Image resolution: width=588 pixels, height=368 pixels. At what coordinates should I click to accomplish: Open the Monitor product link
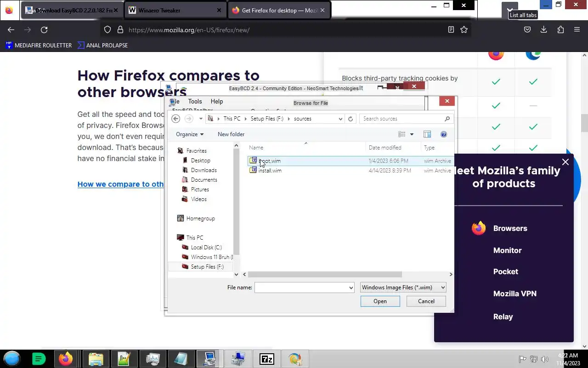click(x=507, y=250)
